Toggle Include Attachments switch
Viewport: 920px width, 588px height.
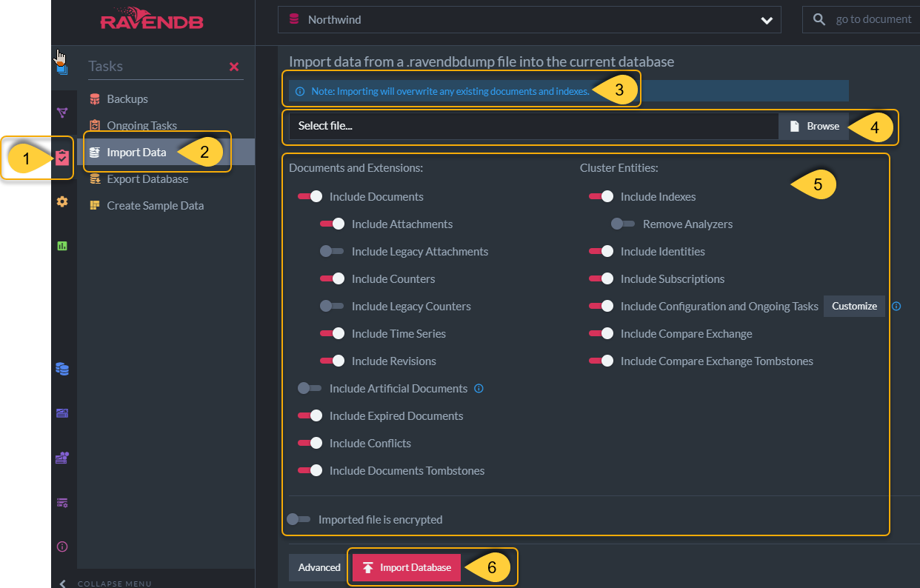pyautogui.click(x=332, y=224)
